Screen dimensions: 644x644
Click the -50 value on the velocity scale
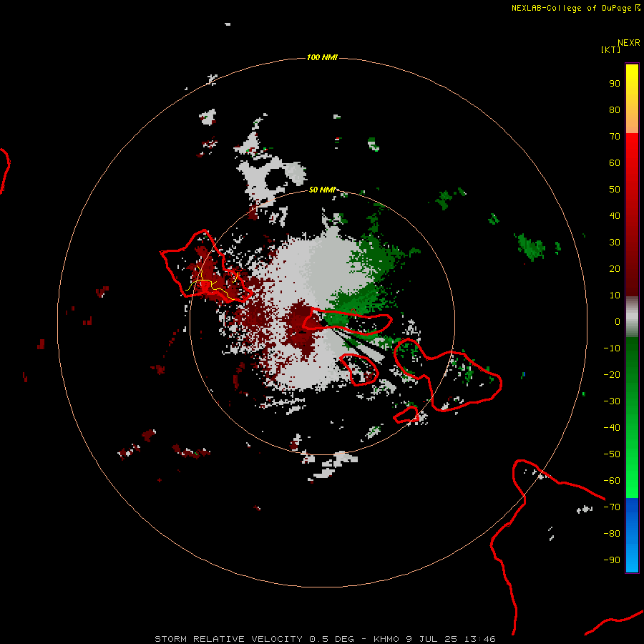coord(612,454)
